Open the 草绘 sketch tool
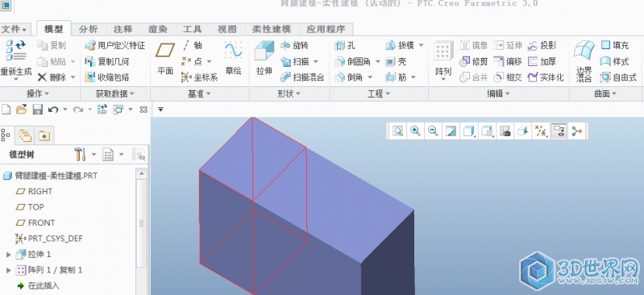The width and height of the screenshot is (644, 295). (x=233, y=58)
